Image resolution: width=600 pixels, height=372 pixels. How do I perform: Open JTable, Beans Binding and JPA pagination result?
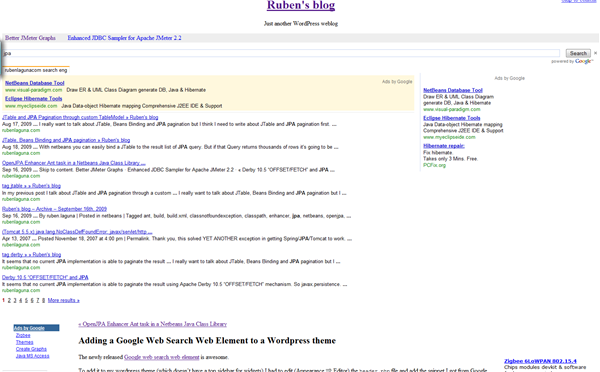66,140
